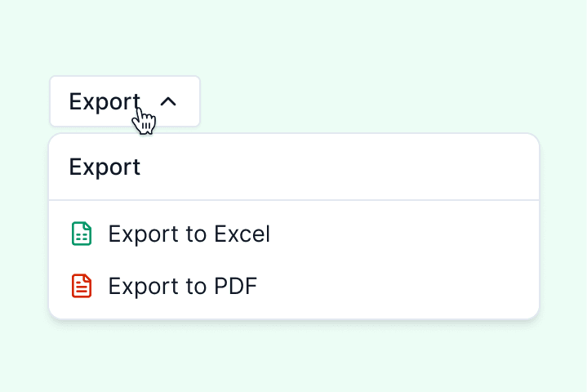The width and height of the screenshot is (587, 392).
Task: Select the Export to Excel menu item
Action: pyautogui.click(x=189, y=234)
